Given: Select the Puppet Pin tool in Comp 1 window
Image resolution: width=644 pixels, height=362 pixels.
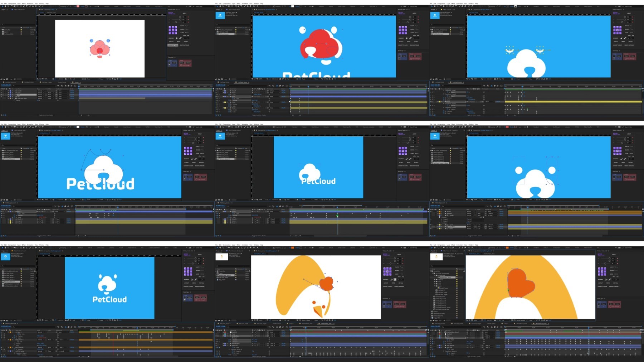Looking at the screenshot, I should [43, 6].
